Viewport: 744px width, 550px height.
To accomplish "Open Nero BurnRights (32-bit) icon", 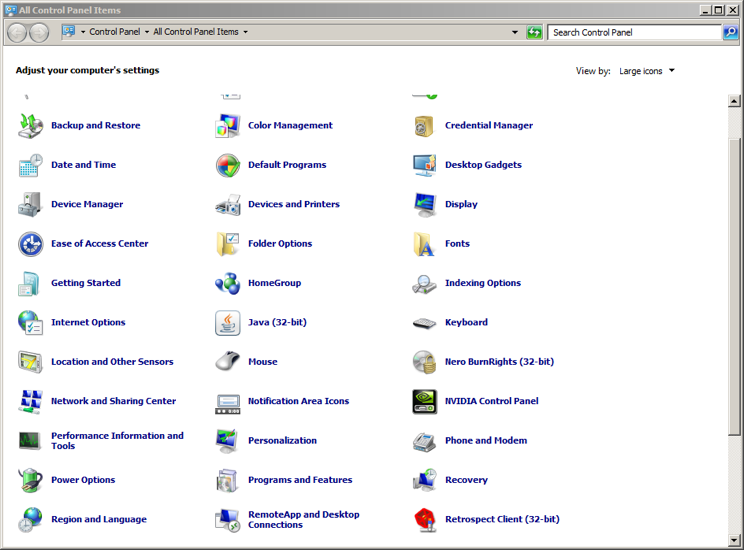I will [425, 362].
